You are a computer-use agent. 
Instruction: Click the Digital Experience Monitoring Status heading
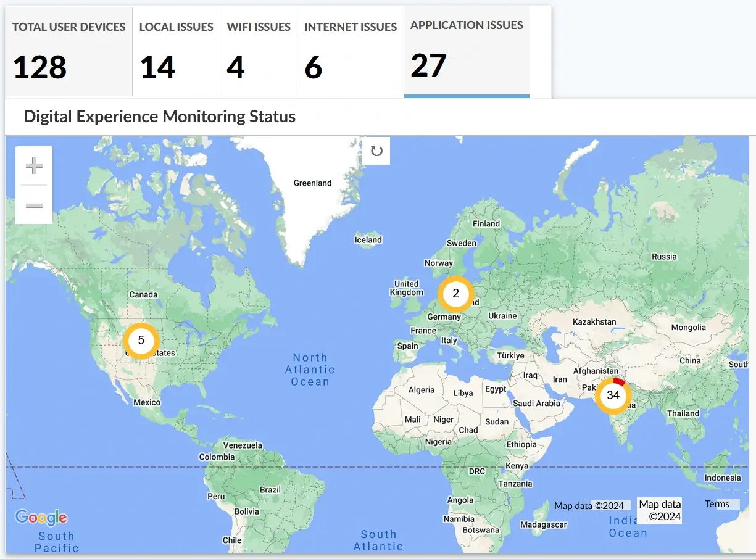(159, 116)
